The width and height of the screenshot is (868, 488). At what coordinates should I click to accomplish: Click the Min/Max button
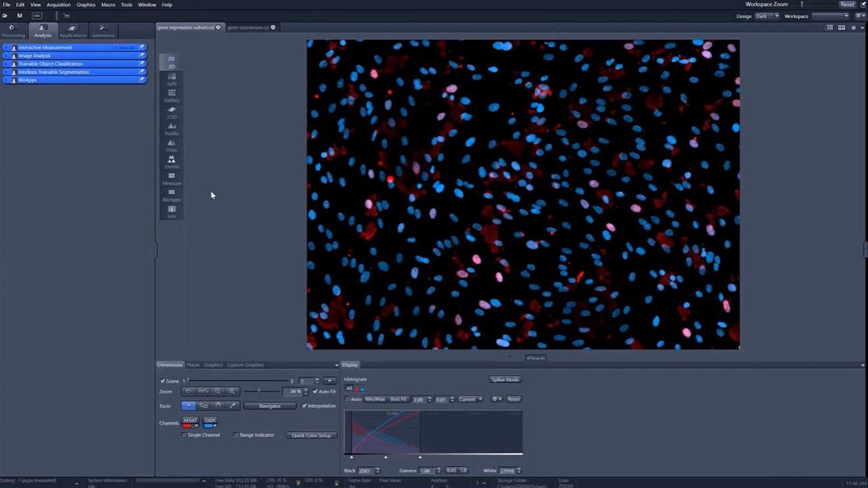[375, 399]
